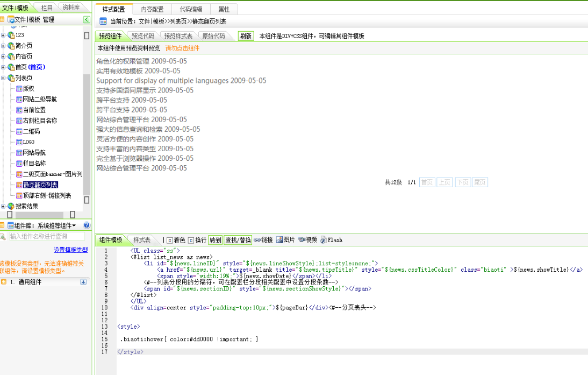The image size is (588, 375).
Task: Toggle the 着色 syntax coloring checkbox
Action: tap(170, 240)
